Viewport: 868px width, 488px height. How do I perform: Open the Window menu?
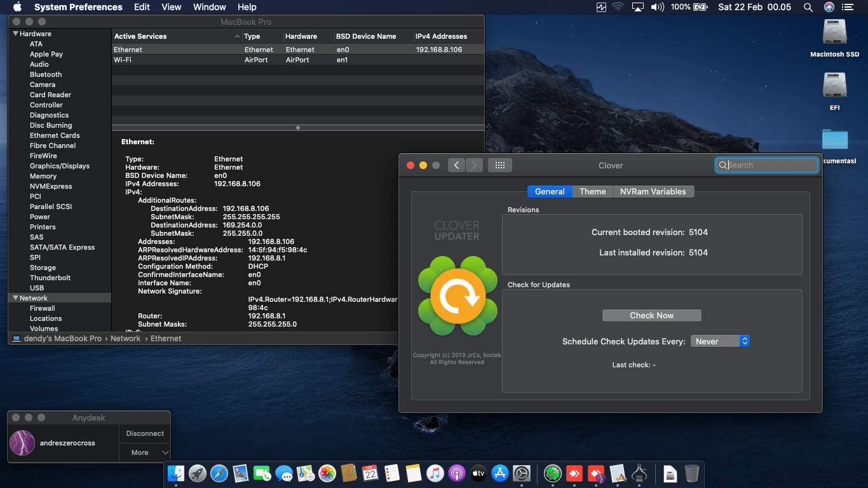pyautogui.click(x=209, y=7)
